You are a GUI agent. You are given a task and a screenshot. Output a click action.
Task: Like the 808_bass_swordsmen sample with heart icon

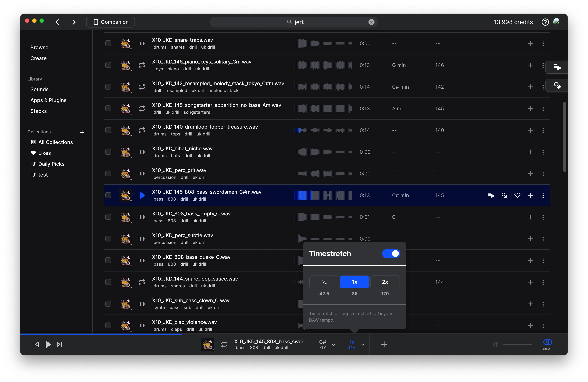point(517,195)
